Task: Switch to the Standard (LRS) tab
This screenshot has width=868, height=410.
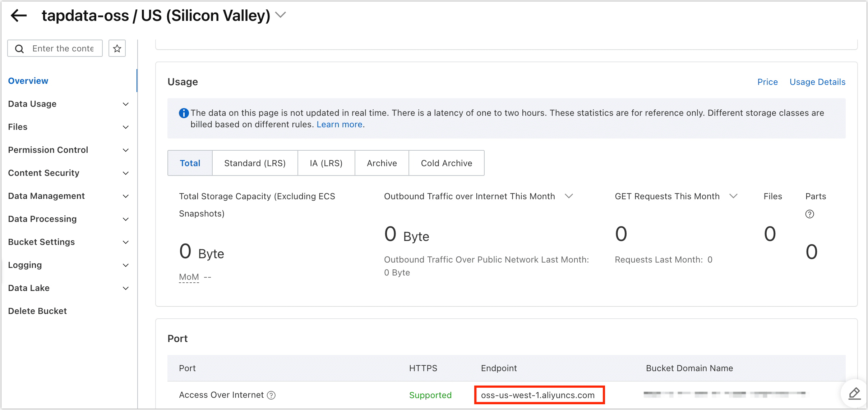Action: [x=255, y=163]
